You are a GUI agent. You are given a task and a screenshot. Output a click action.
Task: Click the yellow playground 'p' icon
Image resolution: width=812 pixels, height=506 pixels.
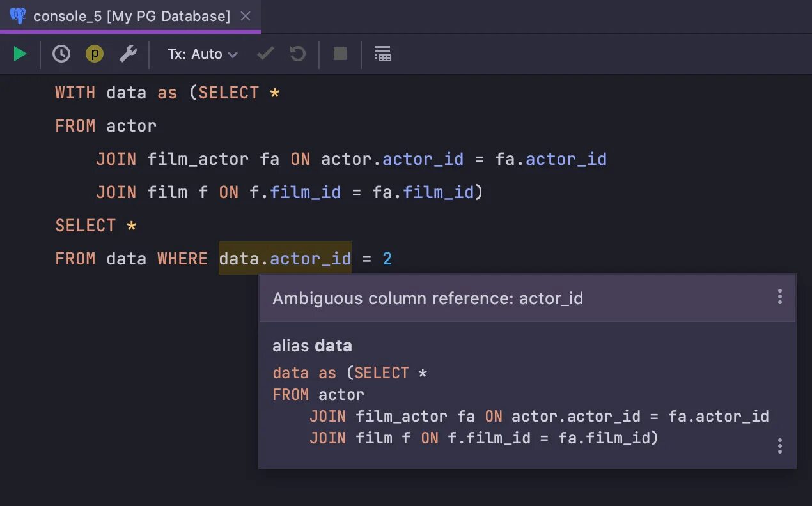coord(95,54)
